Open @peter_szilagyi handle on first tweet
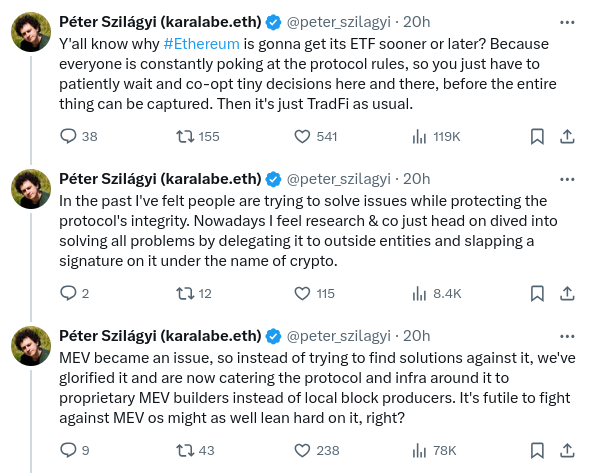 coord(338,22)
